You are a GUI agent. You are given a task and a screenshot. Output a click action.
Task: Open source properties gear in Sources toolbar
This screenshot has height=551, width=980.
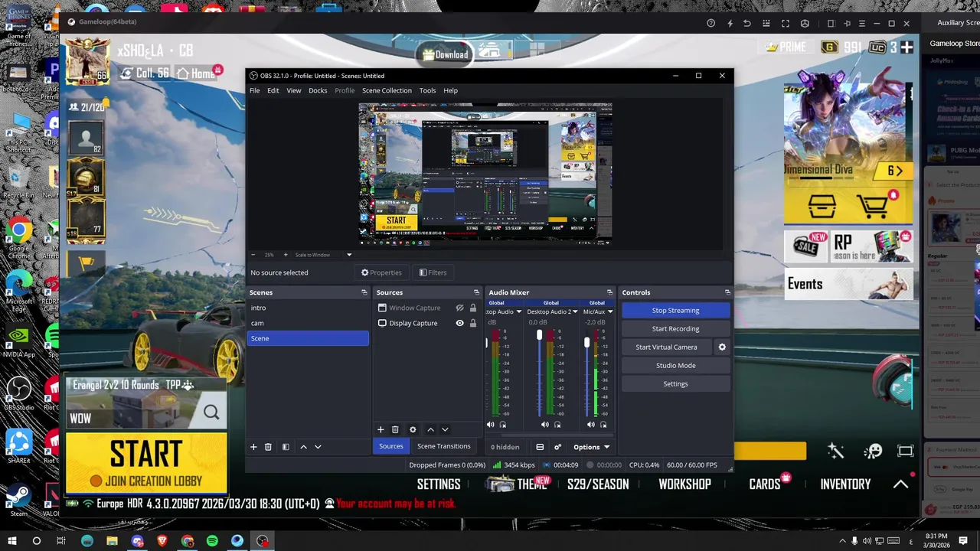click(x=413, y=430)
